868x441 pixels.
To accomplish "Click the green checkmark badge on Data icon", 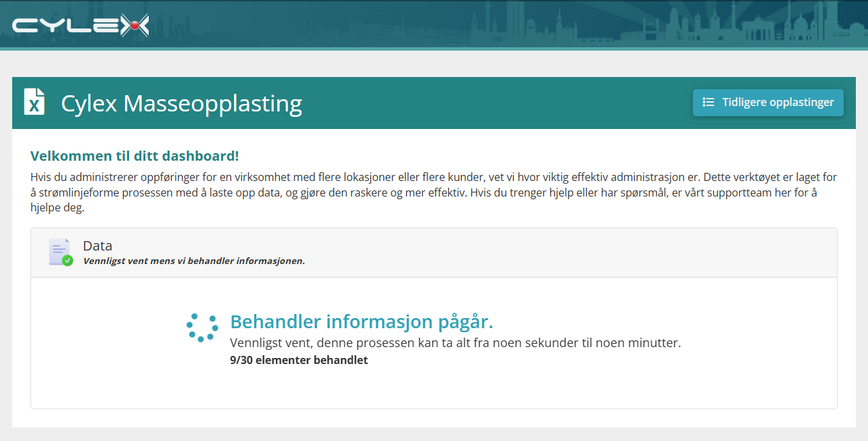I will [x=68, y=261].
